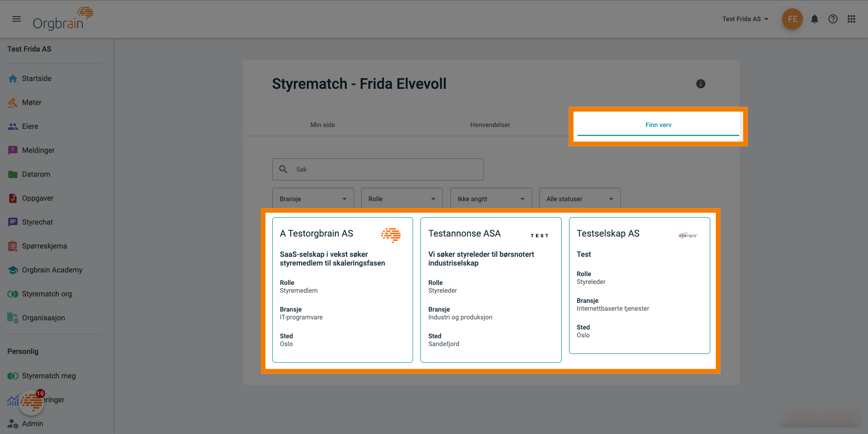Click 'Internettbaserte tjenester' text
Viewport: 868px width, 434px height.
[613, 309]
